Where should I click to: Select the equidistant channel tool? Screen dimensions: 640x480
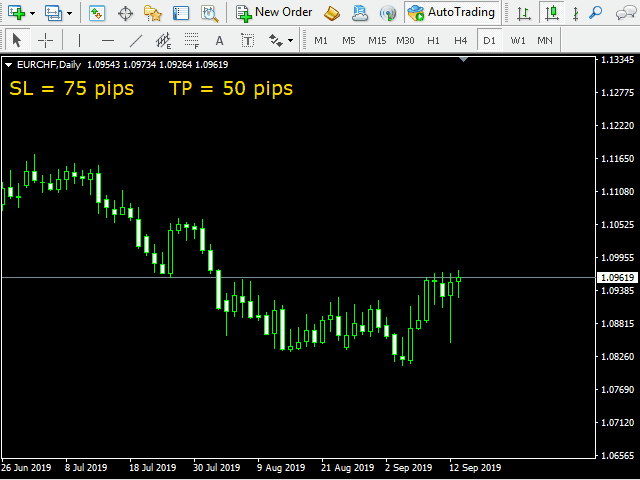pos(163,40)
